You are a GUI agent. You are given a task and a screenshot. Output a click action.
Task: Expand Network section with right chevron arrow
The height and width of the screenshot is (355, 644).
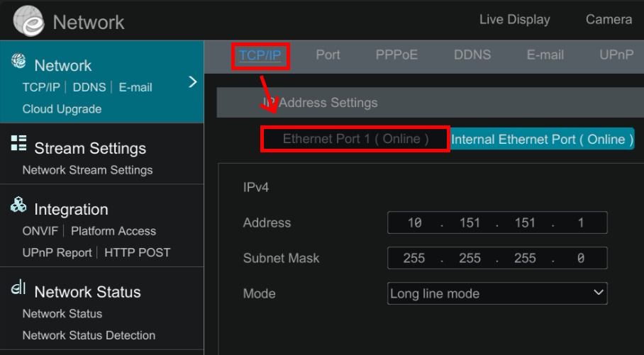(x=192, y=82)
